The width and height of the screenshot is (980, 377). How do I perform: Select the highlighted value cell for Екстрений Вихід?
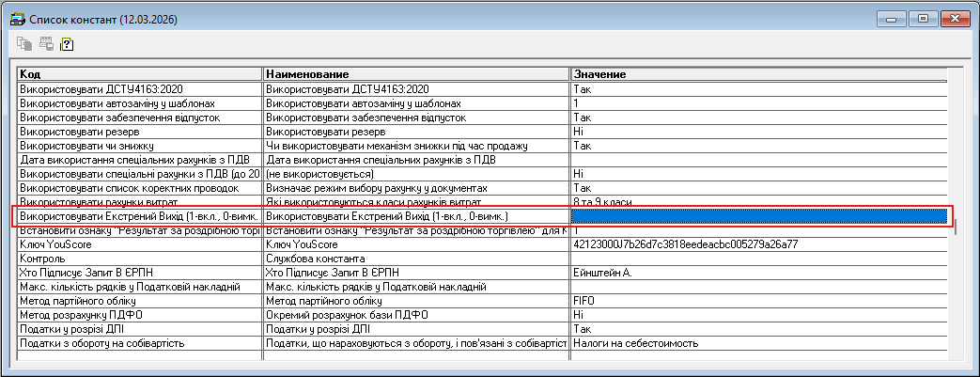pyautogui.click(x=757, y=217)
